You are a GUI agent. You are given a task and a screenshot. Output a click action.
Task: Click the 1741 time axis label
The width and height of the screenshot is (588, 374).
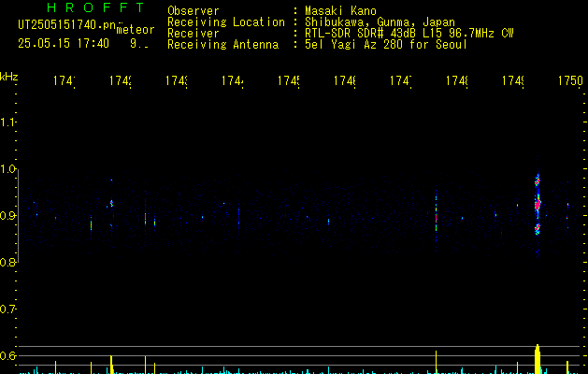click(x=64, y=80)
